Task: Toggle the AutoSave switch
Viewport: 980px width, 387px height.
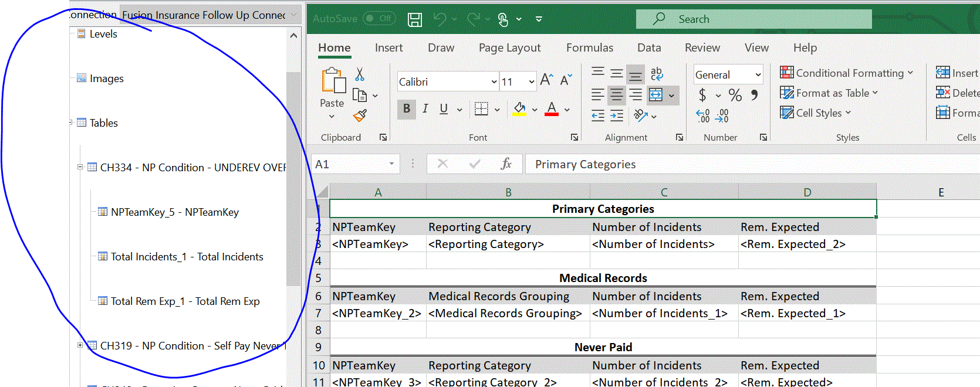Action: point(379,19)
